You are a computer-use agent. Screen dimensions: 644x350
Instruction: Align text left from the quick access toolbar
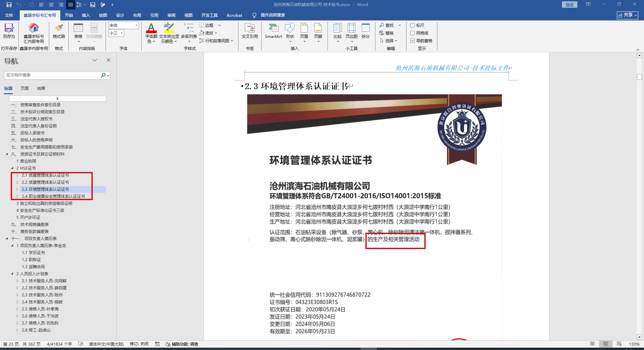[x=42, y=5]
